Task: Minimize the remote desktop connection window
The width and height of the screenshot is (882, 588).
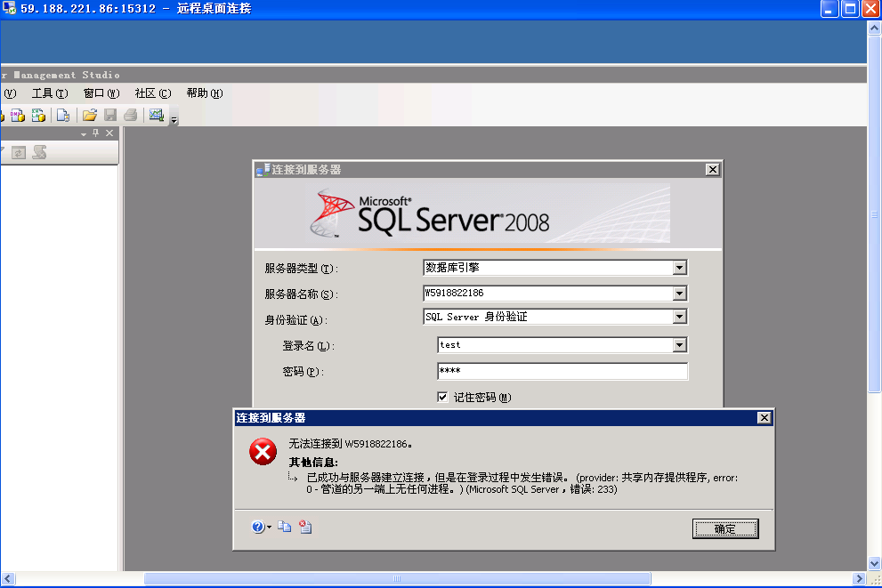Action: (829, 9)
